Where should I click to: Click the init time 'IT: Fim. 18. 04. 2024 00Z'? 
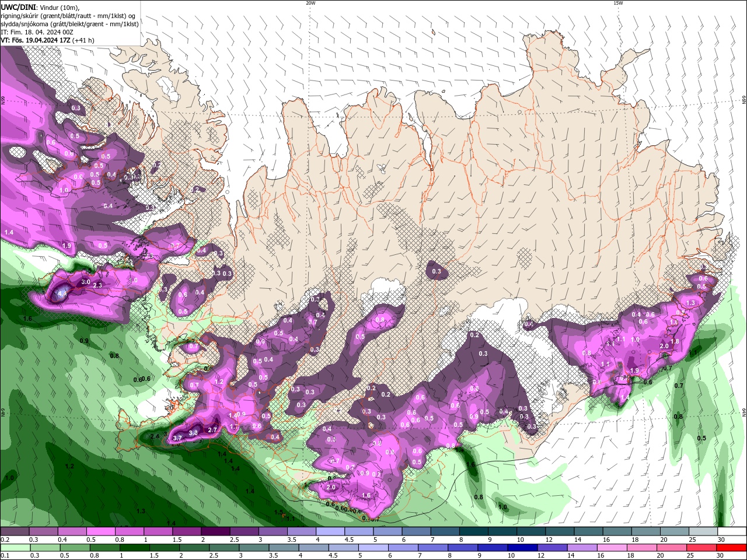pos(37,32)
